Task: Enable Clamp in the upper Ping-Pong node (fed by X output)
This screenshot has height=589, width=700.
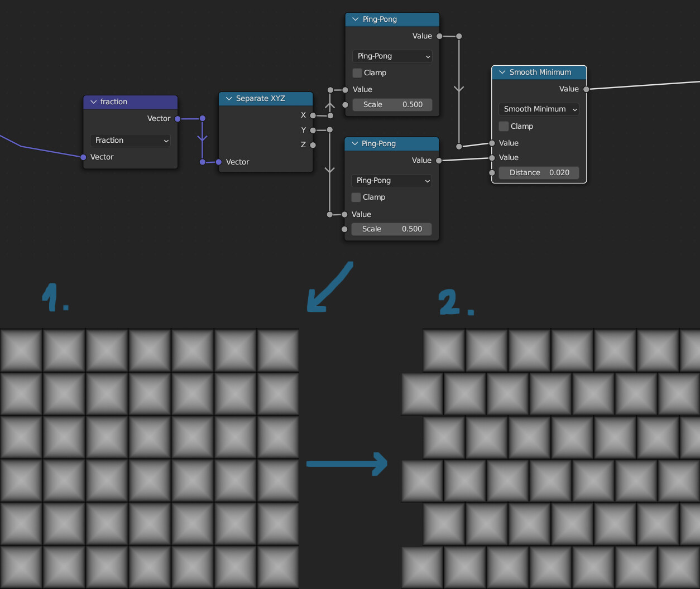Action: [357, 73]
